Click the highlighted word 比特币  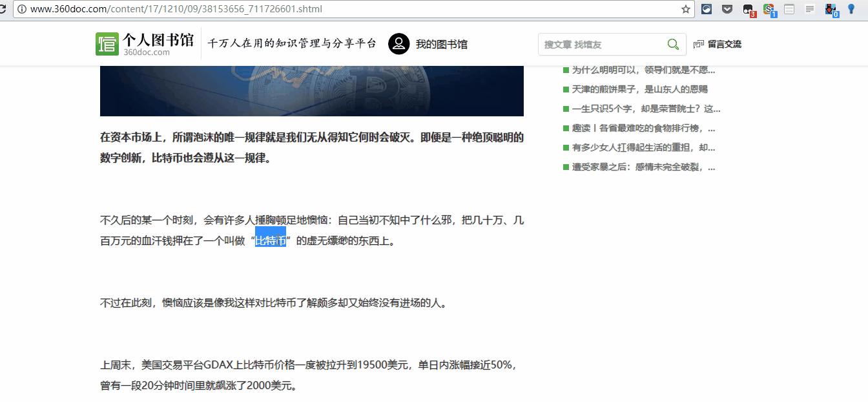(x=271, y=241)
